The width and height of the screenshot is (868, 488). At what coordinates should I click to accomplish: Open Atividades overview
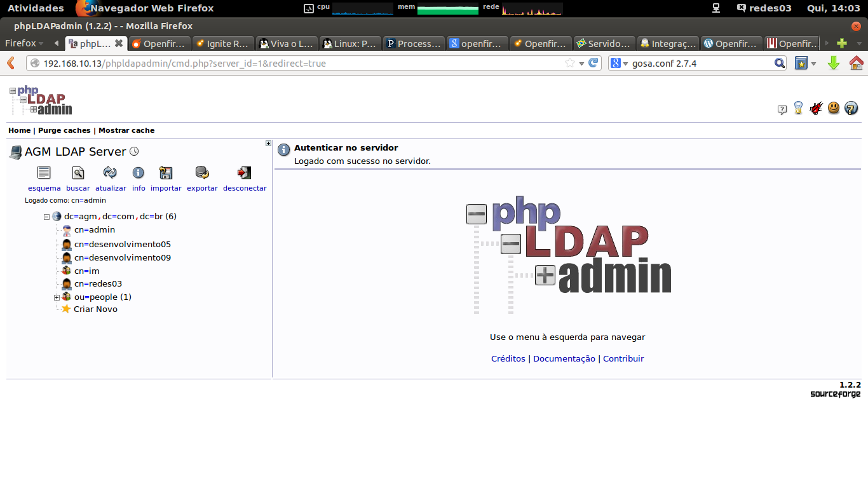pyautogui.click(x=36, y=8)
